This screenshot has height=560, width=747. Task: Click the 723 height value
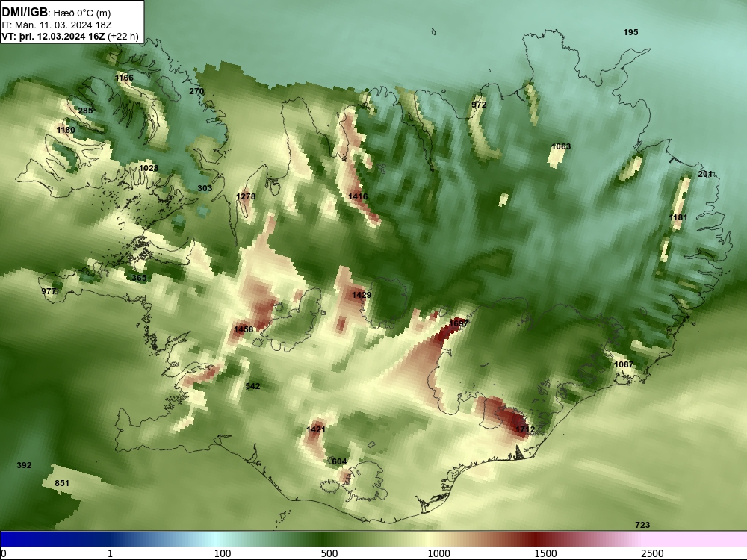(642, 525)
